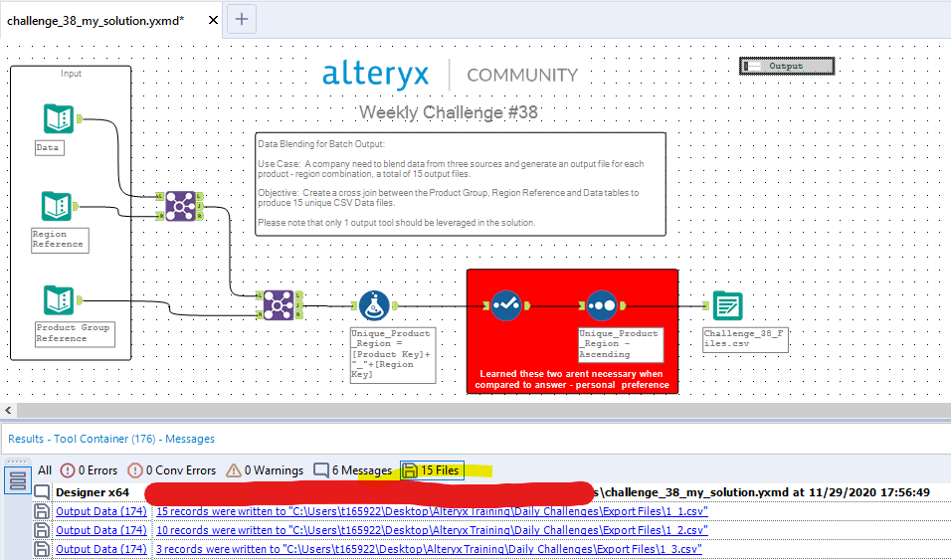The height and width of the screenshot is (560, 951).
Task: Click the first Join tool connected to Data
Action: point(181,206)
